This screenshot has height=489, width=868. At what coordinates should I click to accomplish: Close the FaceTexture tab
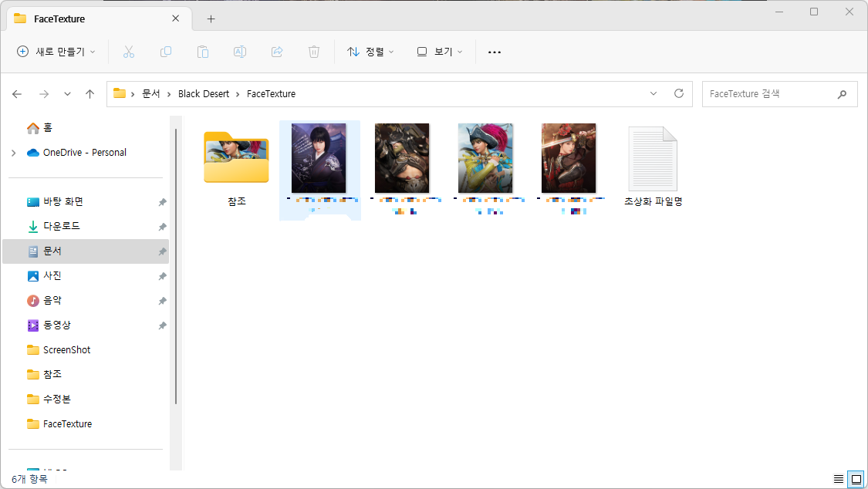(175, 19)
